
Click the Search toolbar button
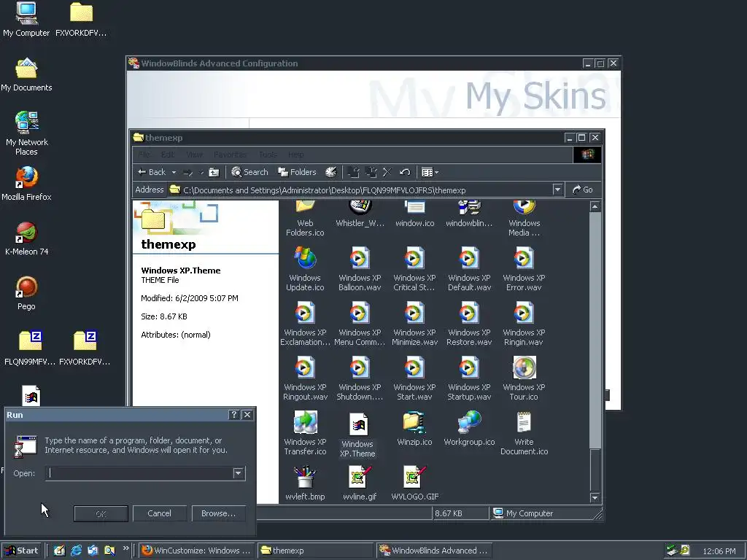pyautogui.click(x=249, y=172)
